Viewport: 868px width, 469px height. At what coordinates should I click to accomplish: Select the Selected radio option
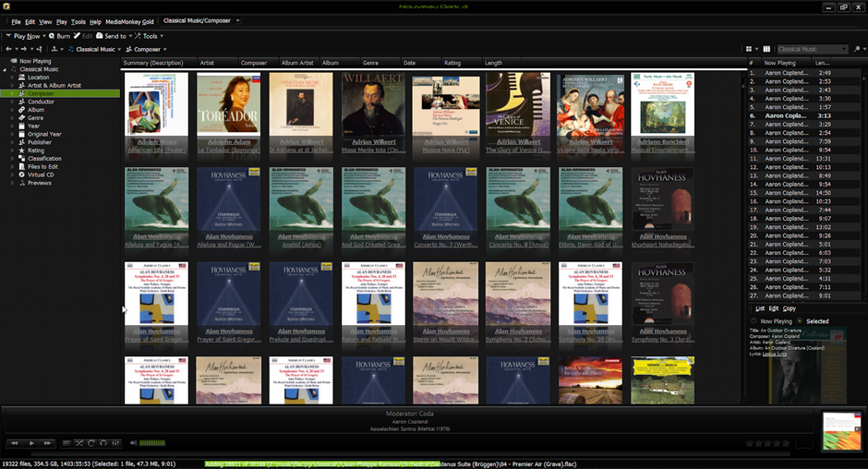(800, 321)
